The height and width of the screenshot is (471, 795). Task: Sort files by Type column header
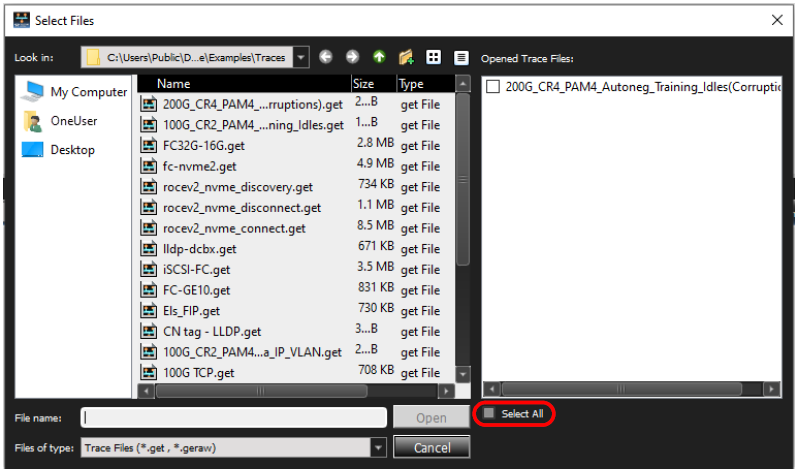point(426,84)
